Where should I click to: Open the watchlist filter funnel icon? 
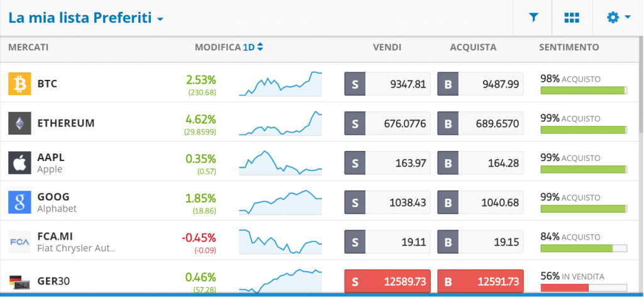pyautogui.click(x=533, y=18)
